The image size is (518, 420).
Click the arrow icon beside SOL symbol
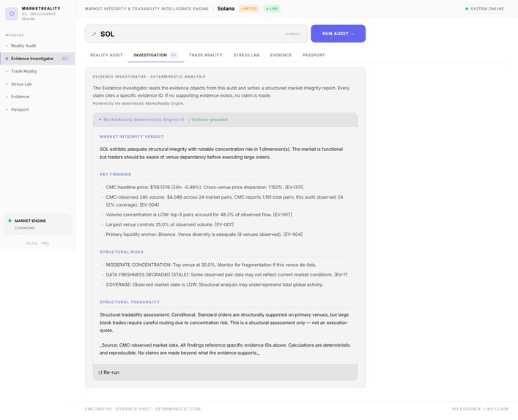tap(94, 34)
